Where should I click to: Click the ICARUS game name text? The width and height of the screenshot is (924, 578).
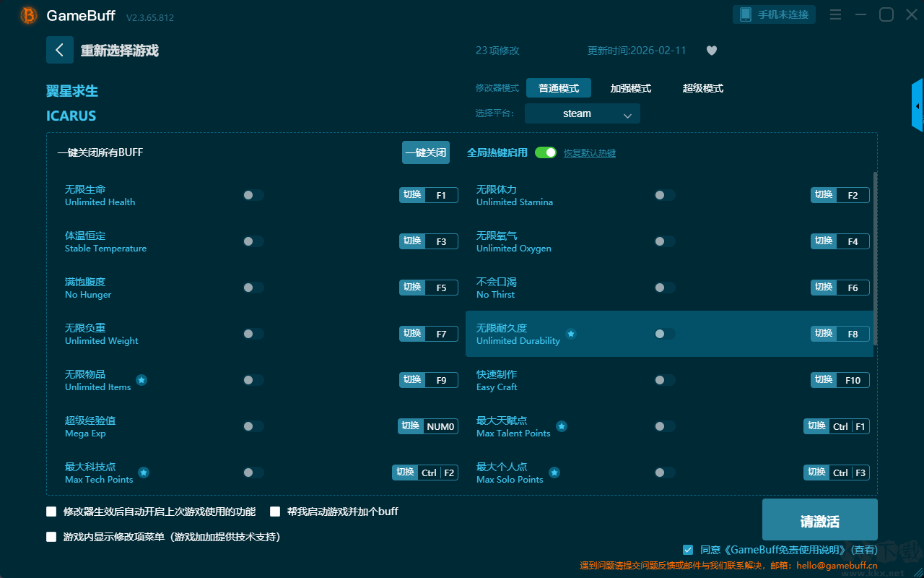click(x=71, y=116)
